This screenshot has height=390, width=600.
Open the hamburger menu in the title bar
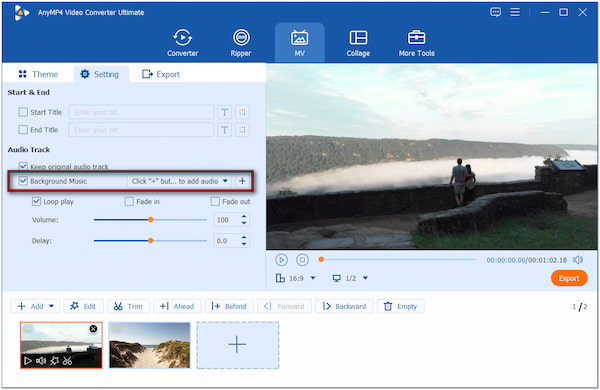[x=515, y=12]
